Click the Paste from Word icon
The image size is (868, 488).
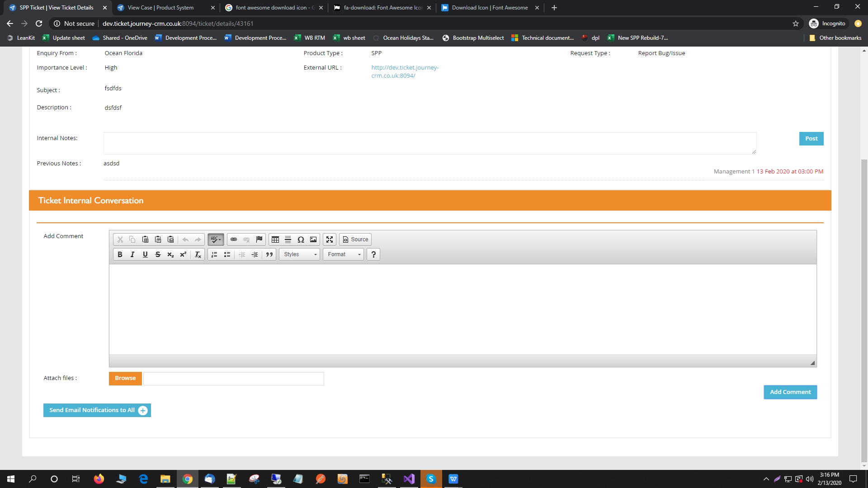pyautogui.click(x=171, y=239)
